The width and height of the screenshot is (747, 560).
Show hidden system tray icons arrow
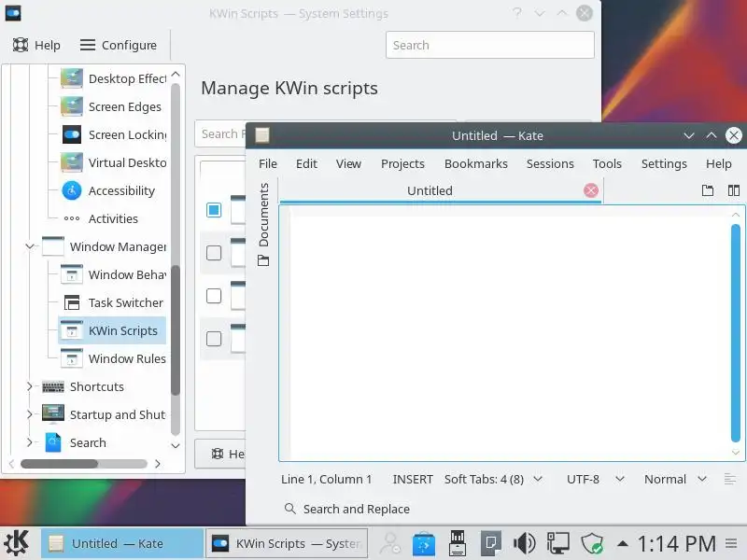click(x=622, y=543)
